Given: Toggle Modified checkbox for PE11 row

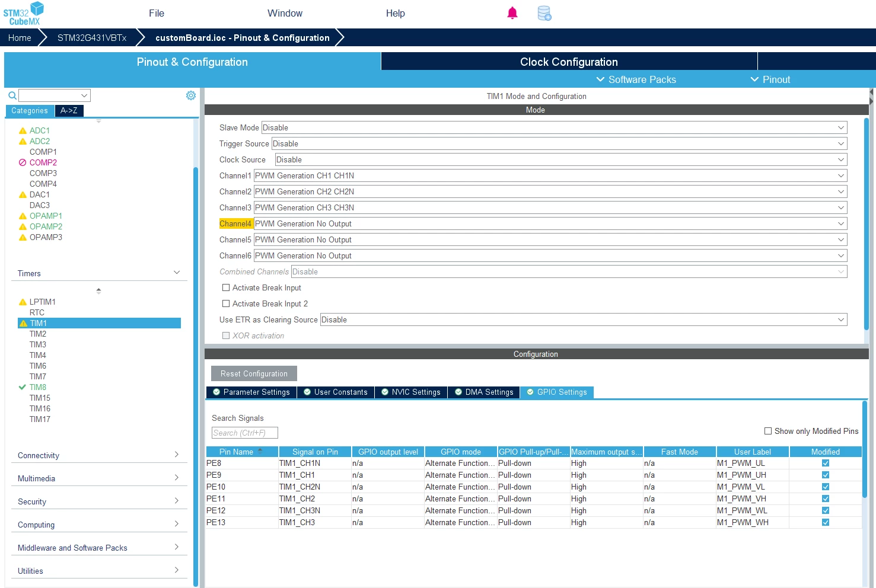Looking at the screenshot, I should point(826,498).
